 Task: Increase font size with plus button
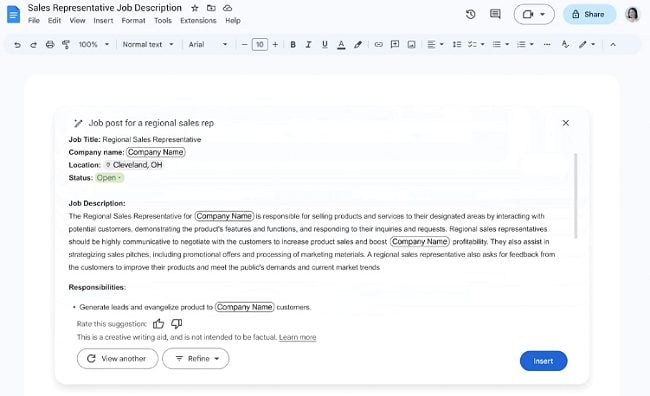point(275,44)
